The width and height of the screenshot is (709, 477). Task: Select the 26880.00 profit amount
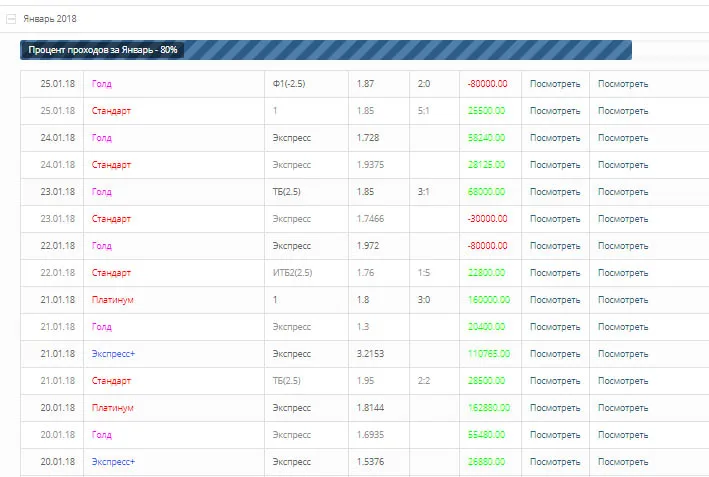point(487,462)
